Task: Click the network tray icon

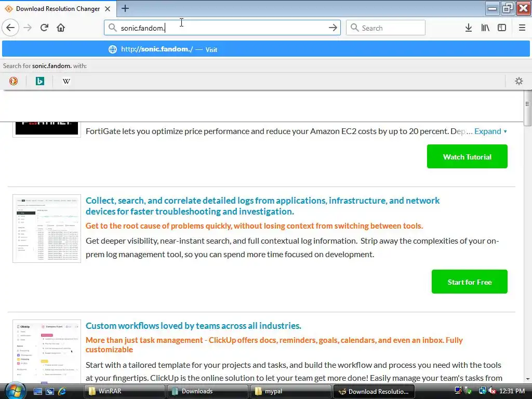Action: [x=482, y=391]
